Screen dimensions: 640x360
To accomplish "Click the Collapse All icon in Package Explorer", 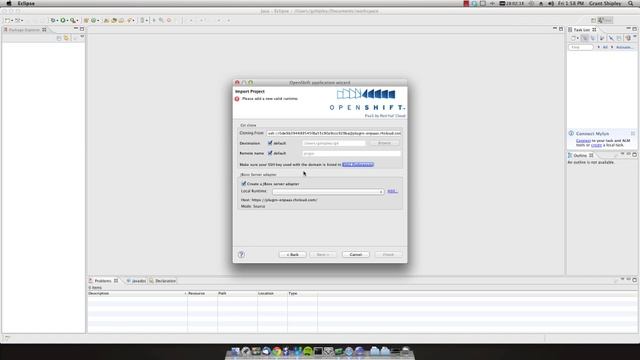I will (59, 38).
